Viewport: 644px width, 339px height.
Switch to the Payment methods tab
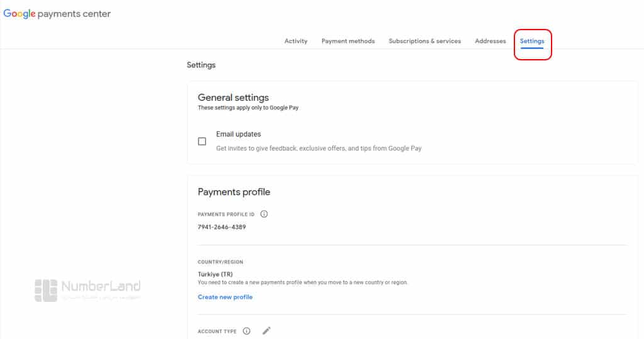(348, 41)
